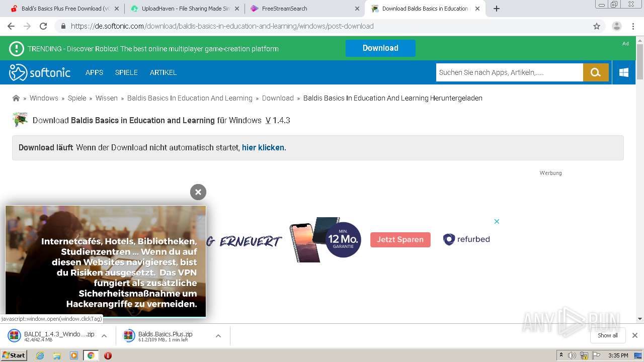Reload the current page
The height and width of the screenshot is (362, 644).
coord(43,26)
